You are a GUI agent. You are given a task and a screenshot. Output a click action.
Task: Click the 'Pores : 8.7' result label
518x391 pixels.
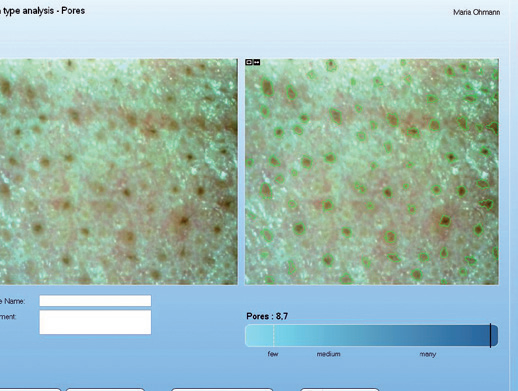coord(267,316)
